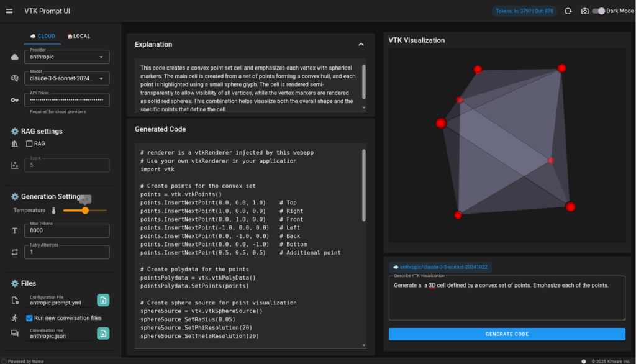The height and width of the screenshot is (364, 636).
Task: Click the RAG settings gear icon
Action: pyautogui.click(x=15, y=131)
